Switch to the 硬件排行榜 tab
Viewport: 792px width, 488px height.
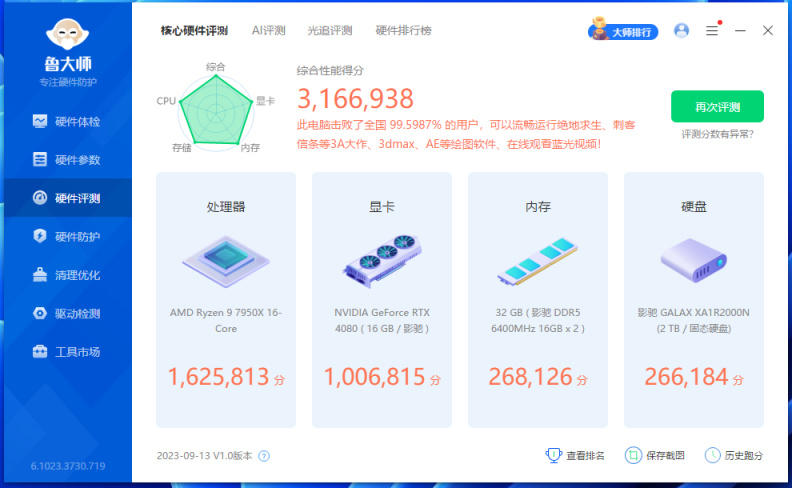404,31
